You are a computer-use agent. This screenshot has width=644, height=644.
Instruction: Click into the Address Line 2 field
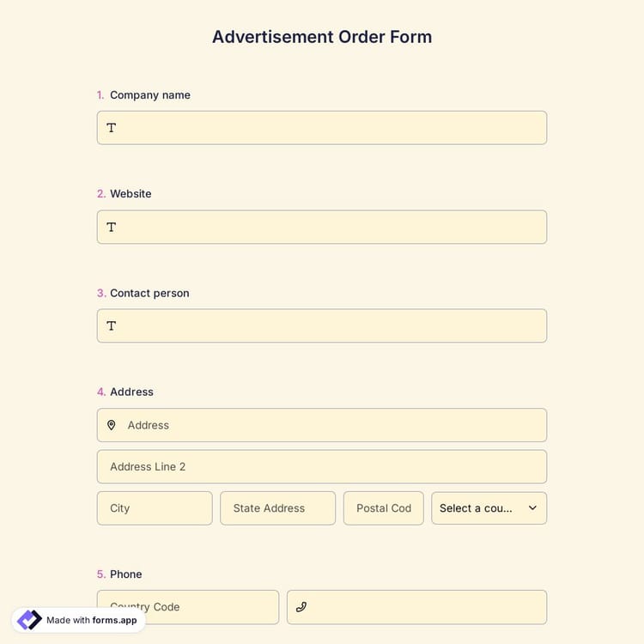pyautogui.click(x=322, y=467)
